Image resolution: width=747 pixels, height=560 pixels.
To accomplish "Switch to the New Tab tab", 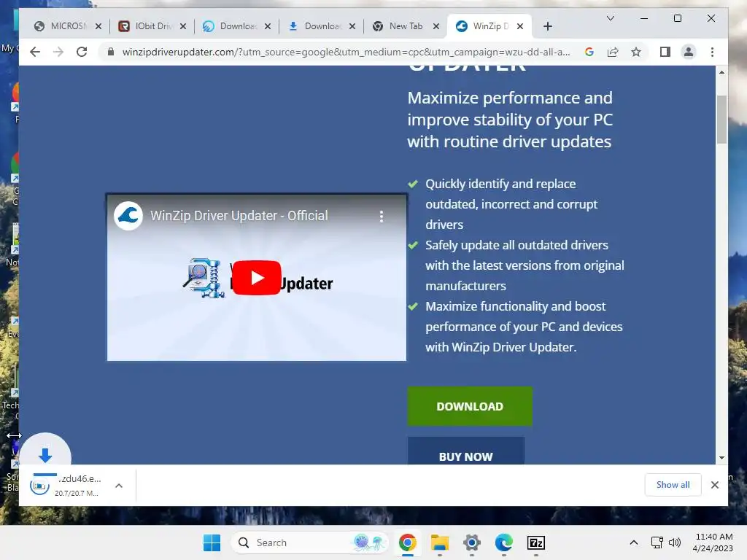I will coord(404,26).
